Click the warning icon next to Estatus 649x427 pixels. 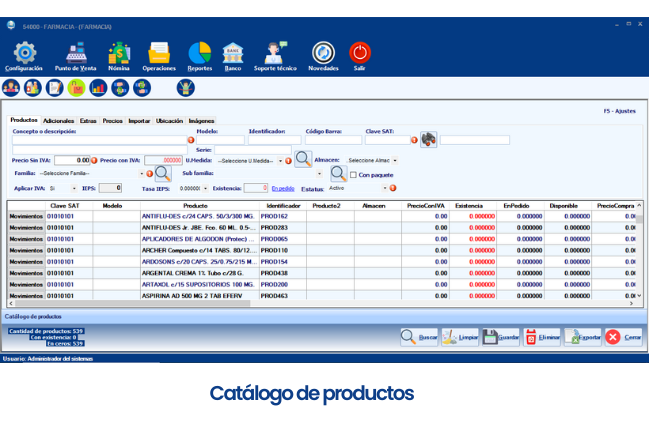coord(393,188)
